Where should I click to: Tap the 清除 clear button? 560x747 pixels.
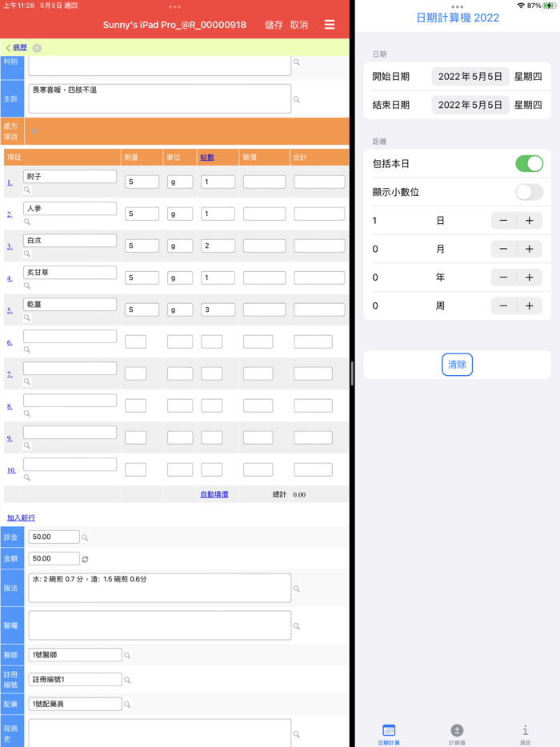457,365
